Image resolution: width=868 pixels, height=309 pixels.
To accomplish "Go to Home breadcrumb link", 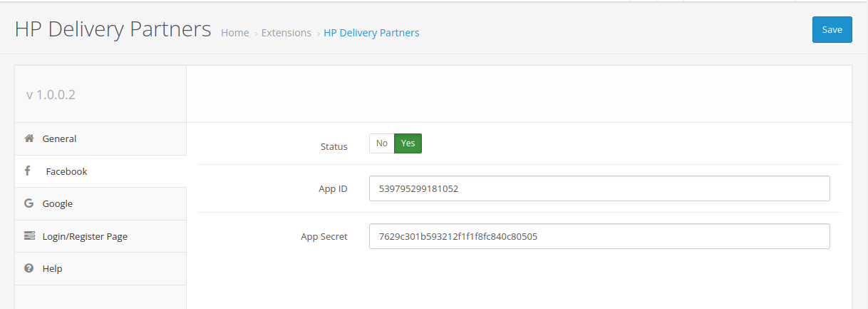I will click(x=234, y=33).
